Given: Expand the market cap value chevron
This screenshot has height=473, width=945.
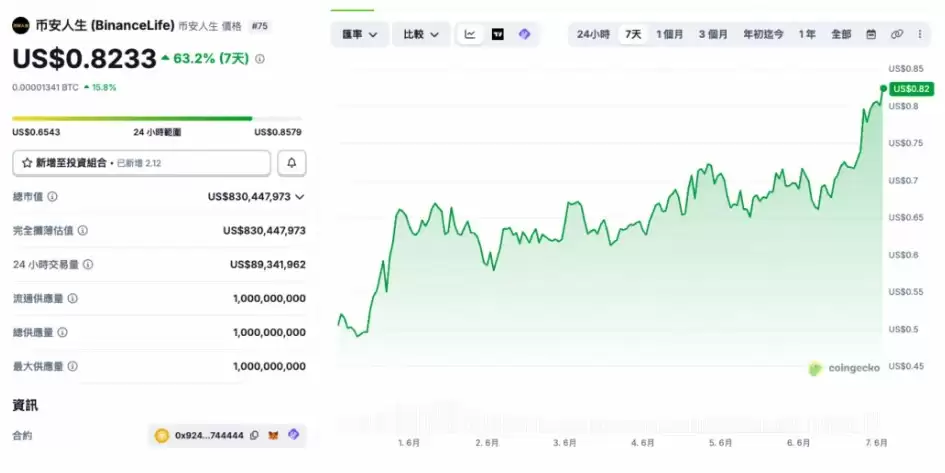Looking at the screenshot, I should click(300, 197).
